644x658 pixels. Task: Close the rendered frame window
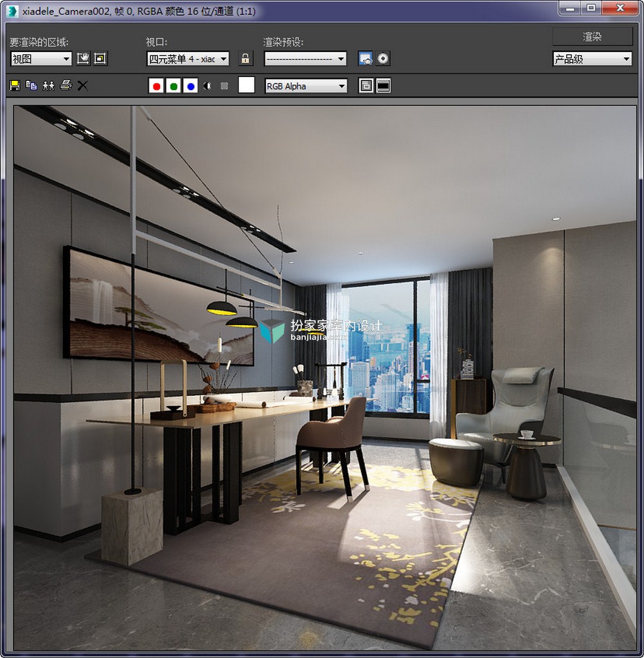point(620,8)
